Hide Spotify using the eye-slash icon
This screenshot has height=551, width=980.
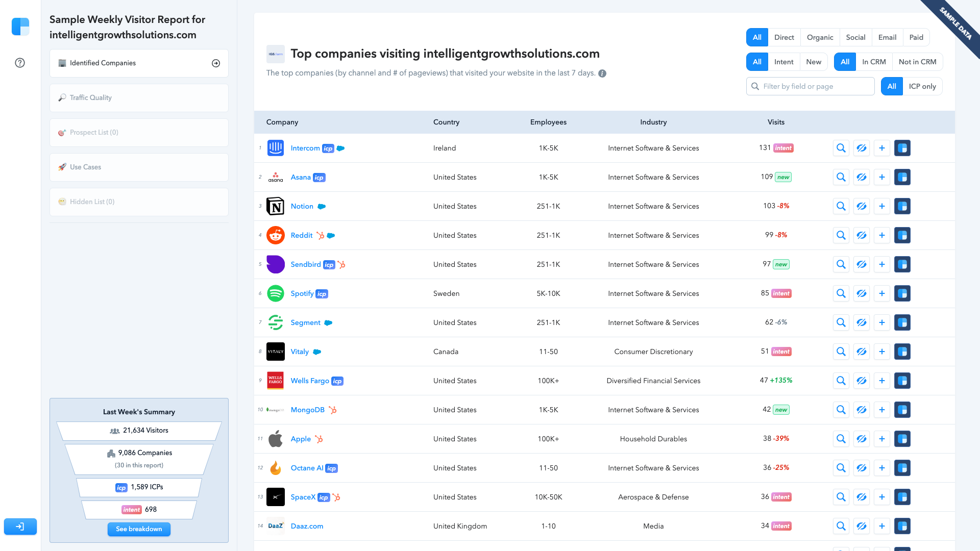pyautogui.click(x=862, y=293)
